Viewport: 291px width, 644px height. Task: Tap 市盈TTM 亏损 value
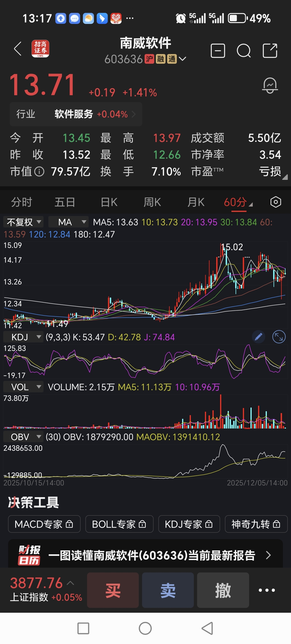(270, 172)
